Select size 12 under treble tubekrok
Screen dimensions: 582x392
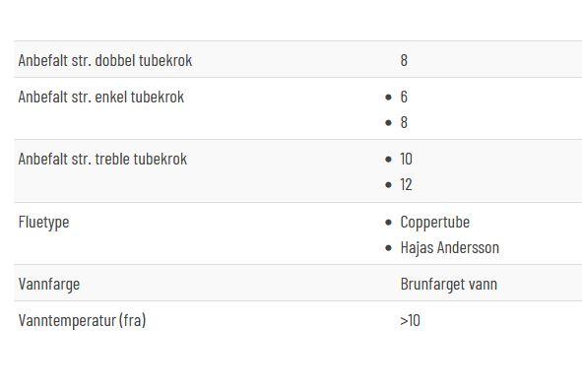[406, 184]
